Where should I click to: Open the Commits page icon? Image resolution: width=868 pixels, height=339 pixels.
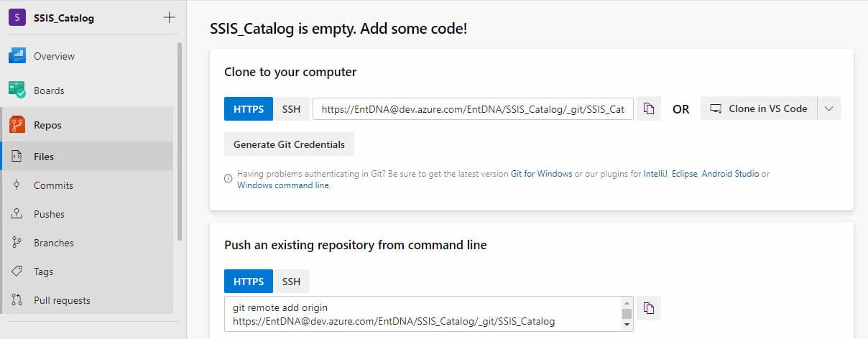click(17, 185)
